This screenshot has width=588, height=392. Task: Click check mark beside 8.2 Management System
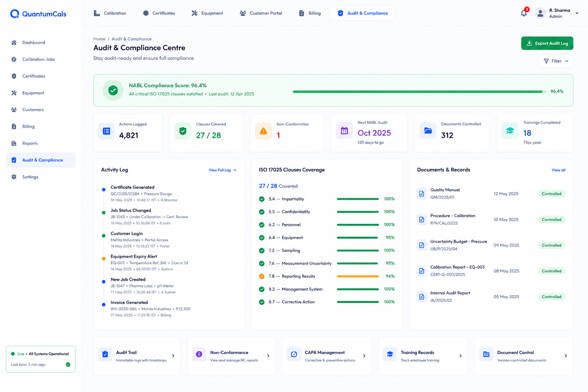coord(262,289)
